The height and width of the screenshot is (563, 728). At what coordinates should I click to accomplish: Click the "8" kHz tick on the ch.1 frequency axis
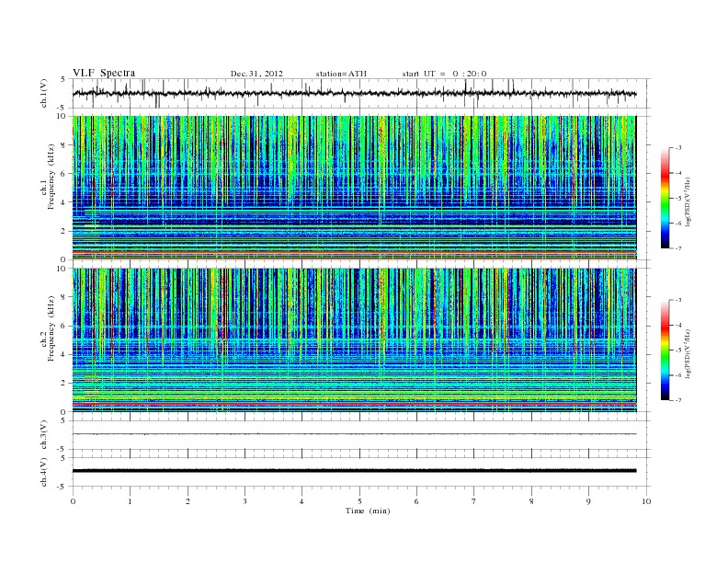pyautogui.click(x=64, y=145)
